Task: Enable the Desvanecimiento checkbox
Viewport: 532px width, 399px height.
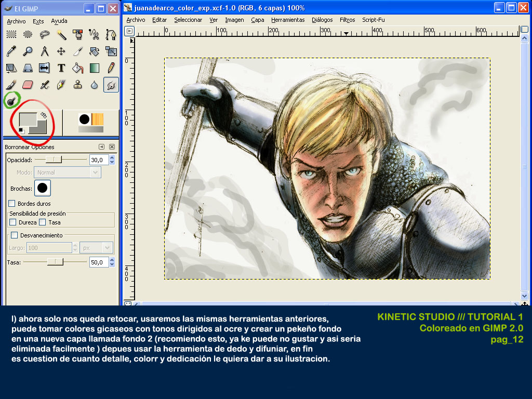Action: tap(14, 235)
